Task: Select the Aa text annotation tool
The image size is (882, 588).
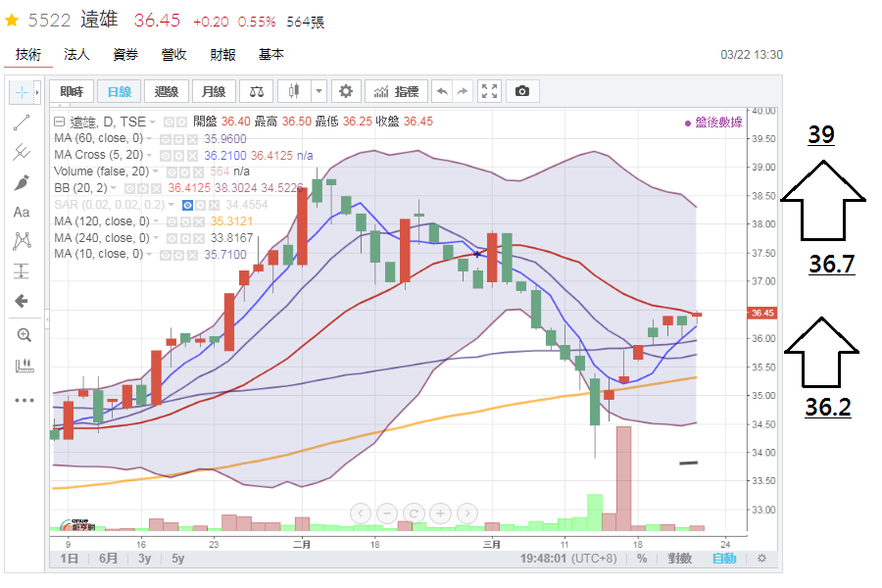Action: (22, 212)
